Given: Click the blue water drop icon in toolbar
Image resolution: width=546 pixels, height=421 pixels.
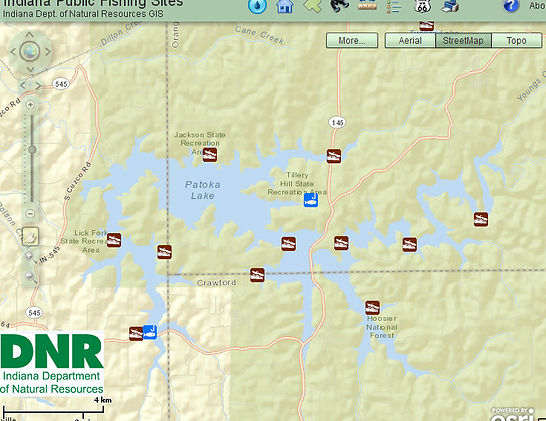Looking at the screenshot, I should (x=257, y=6).
